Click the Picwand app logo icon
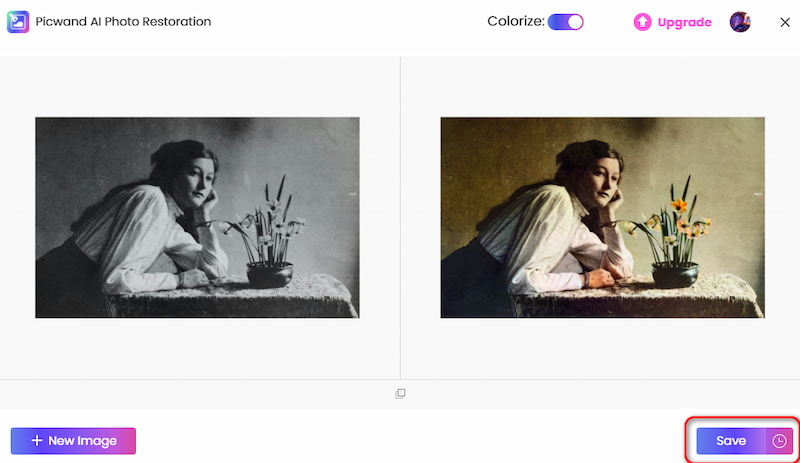800x463 pixels. pyautogui.click(x=18, y=22)
